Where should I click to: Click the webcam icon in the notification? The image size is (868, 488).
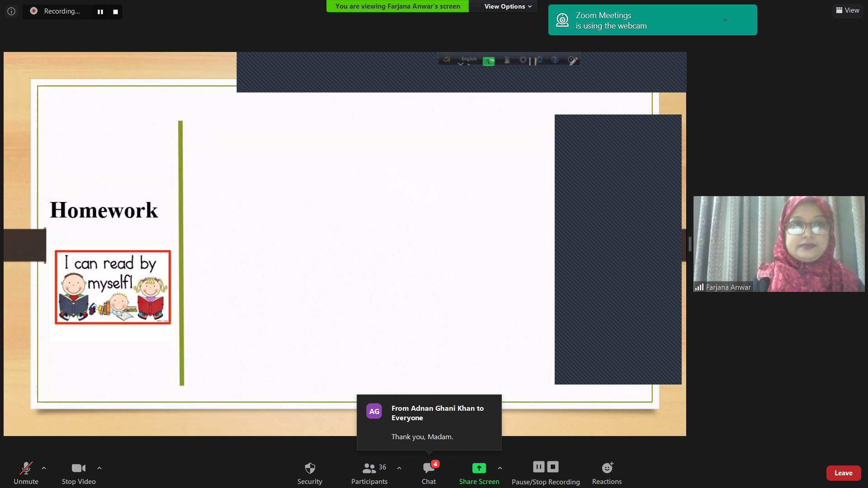pyautogui.click(x=562, y=20)
